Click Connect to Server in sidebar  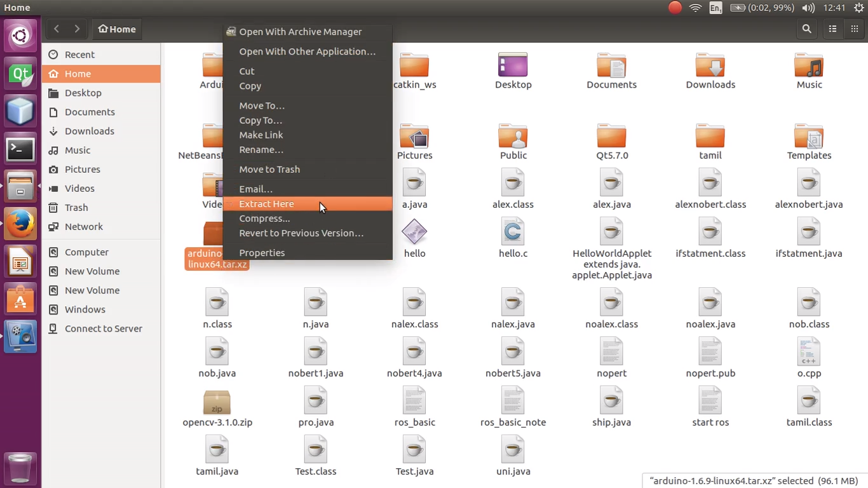[x=104, y=329]
